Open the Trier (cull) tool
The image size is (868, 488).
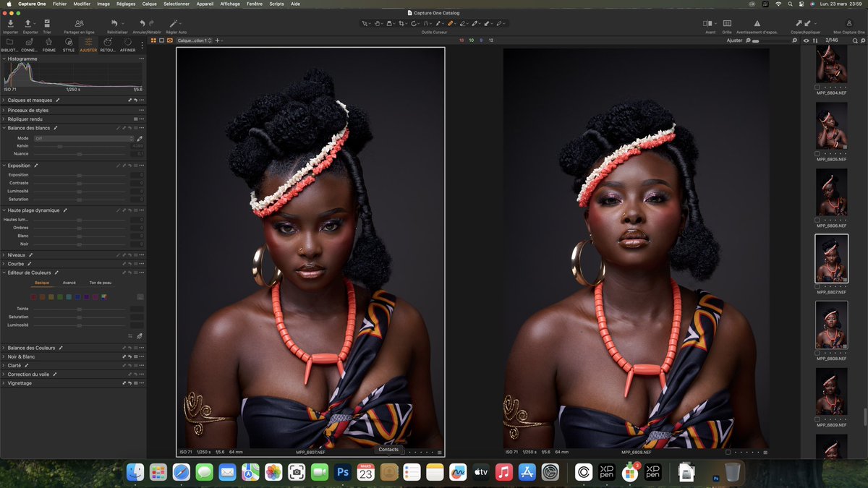coord(47,24)
